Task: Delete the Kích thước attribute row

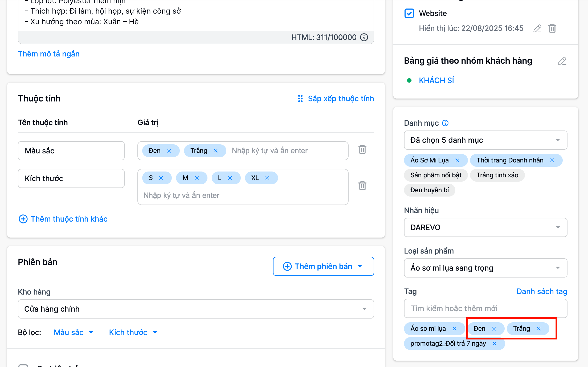Action: 362,186
